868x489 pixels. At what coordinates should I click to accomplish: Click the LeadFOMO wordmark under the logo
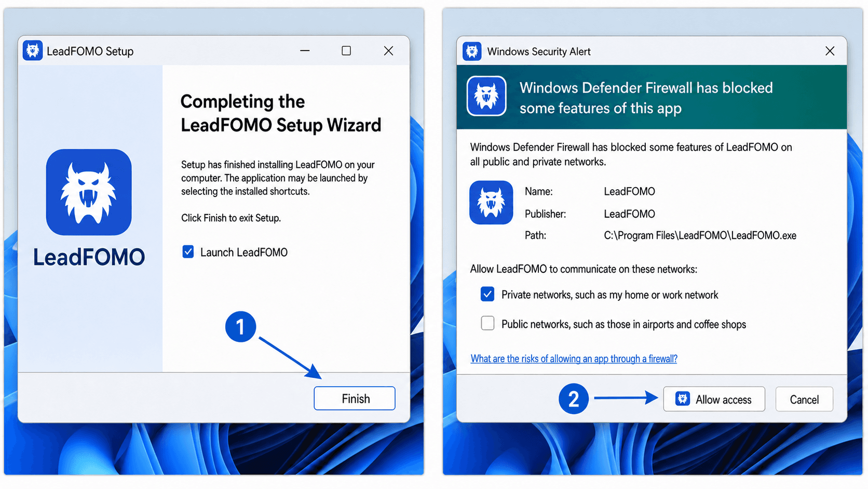point(89,257)
